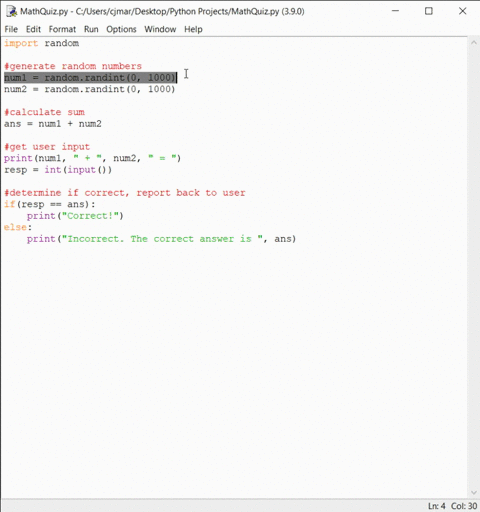Click the 'Col: 30' status bar indicator
480x512 pixels.
464,506
